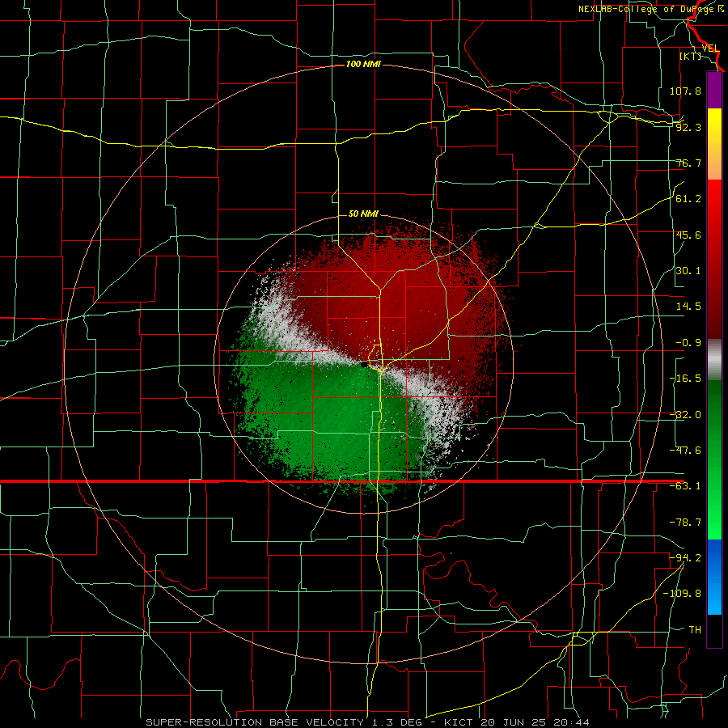Click the TH label on color scale

click(695, 630)
